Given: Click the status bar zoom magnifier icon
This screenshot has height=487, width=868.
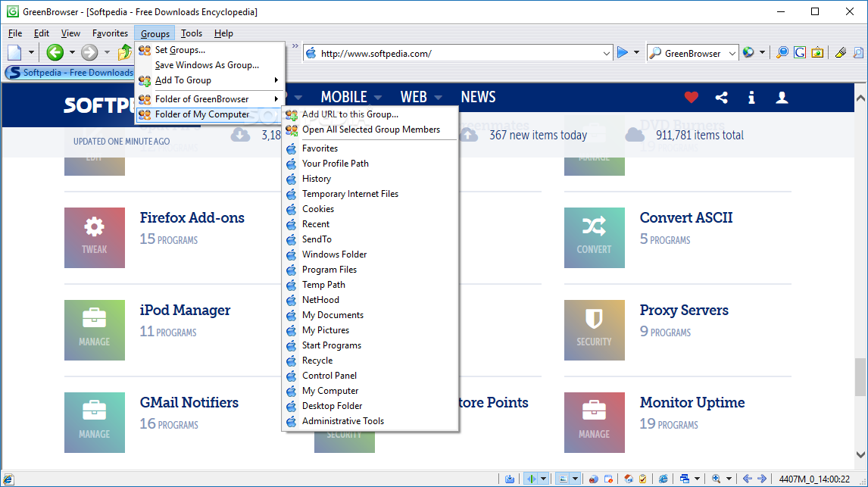Looking at the screenshot, I should point(717,479).
